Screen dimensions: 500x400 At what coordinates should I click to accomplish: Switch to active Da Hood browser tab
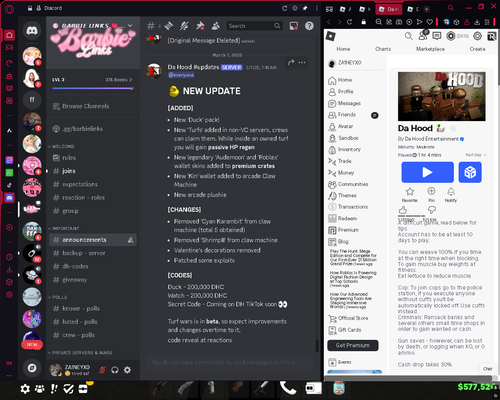tap(389, 9)
